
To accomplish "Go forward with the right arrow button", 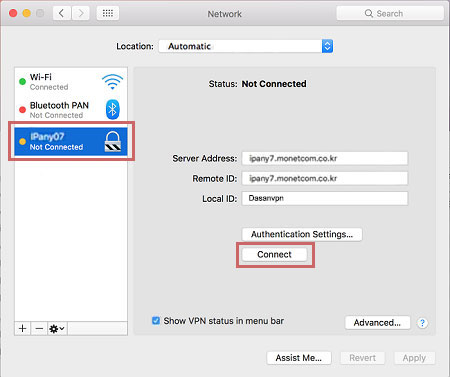I will click(x=80, y=13).
